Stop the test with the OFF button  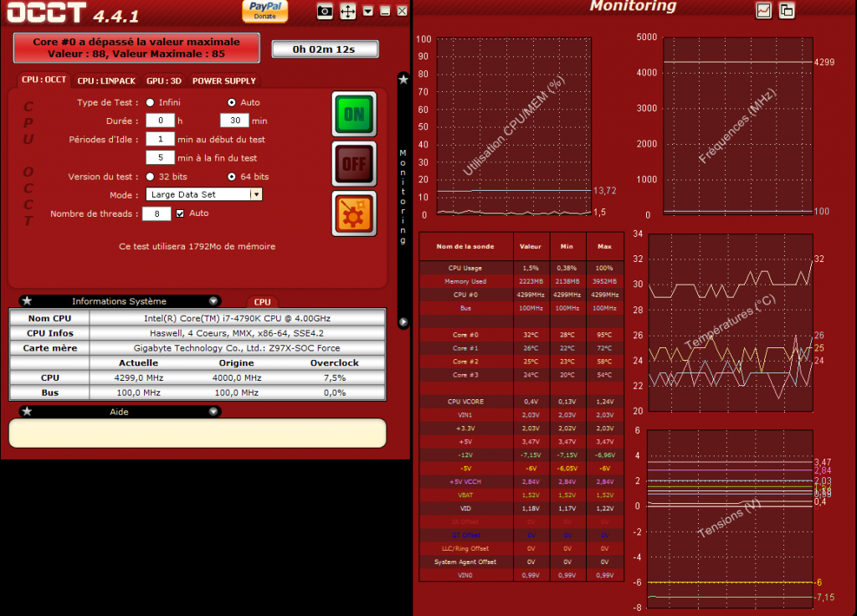[x=354, y=163]
